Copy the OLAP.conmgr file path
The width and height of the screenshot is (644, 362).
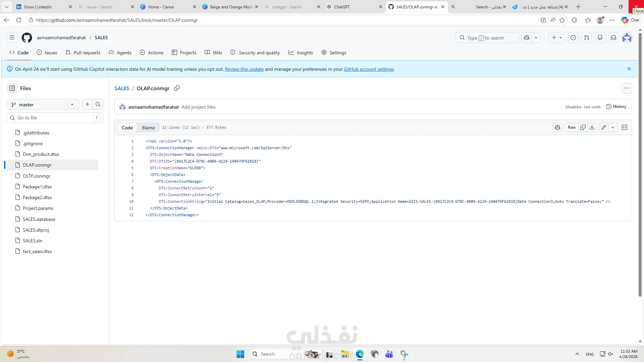[177, 88]
